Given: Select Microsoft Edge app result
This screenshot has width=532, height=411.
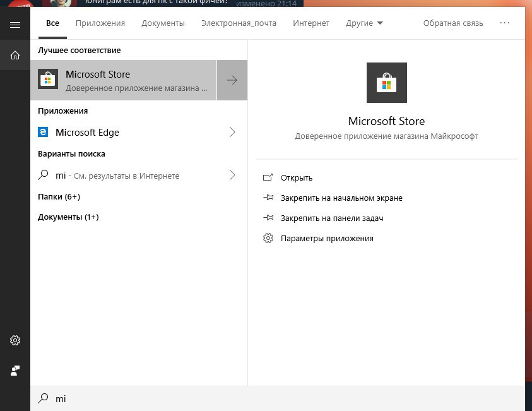Looking at the screenshot, I should [139, 132].
